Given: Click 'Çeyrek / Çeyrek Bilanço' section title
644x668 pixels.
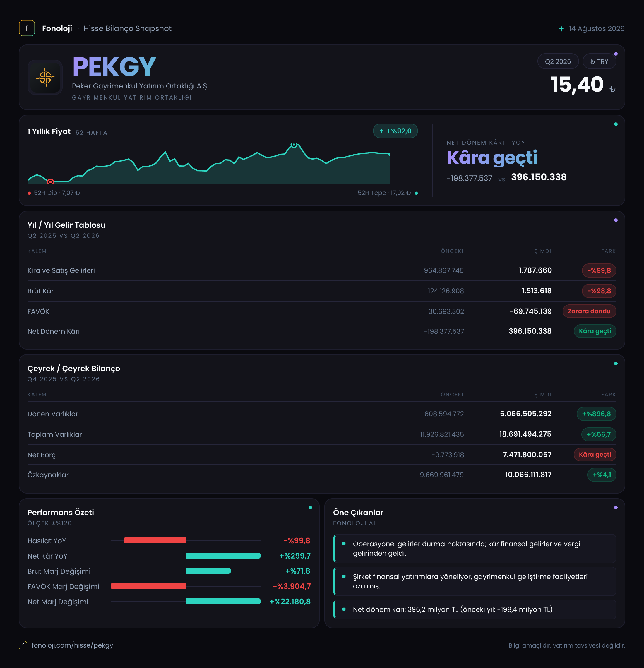Looking at the screenshot, I should coord(73,369).
